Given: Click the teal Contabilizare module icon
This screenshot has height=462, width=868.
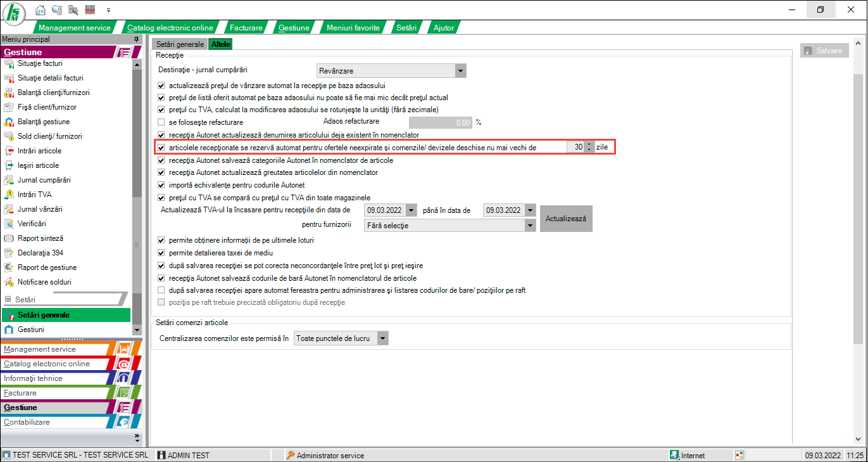Looking at the screenshot, I should click(x=124, y=422).
